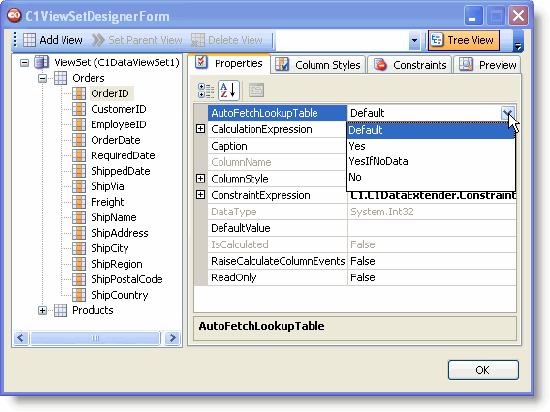Switch to the Properties tab
Image resolution: width=550 pixels, height=412 pixels.
click(x=229, y=63)
